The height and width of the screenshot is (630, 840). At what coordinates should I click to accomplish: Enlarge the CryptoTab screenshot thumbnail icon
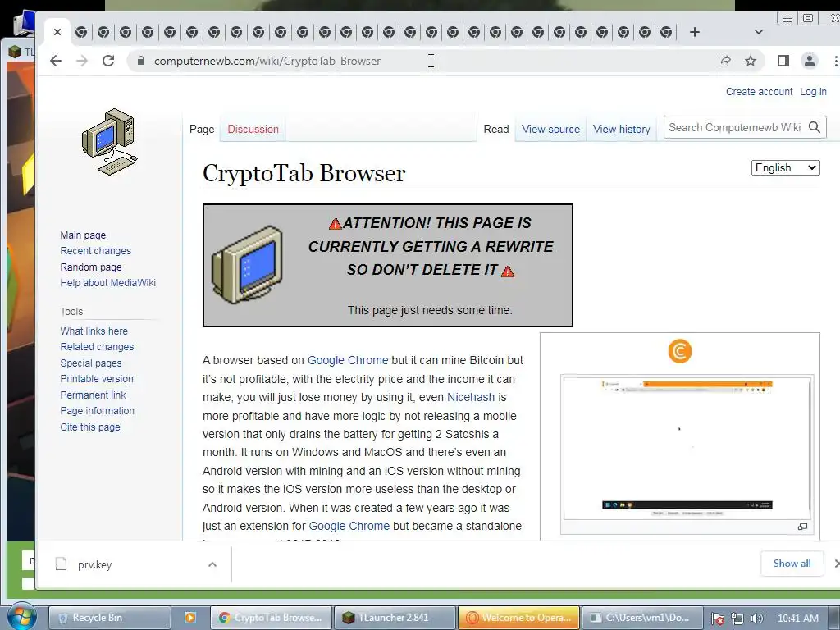802,527
